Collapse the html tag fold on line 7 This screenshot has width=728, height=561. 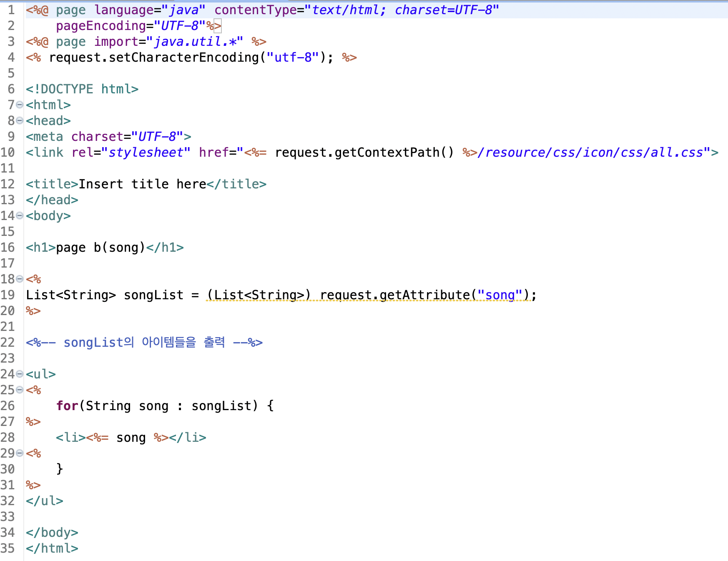coord(20,105)
